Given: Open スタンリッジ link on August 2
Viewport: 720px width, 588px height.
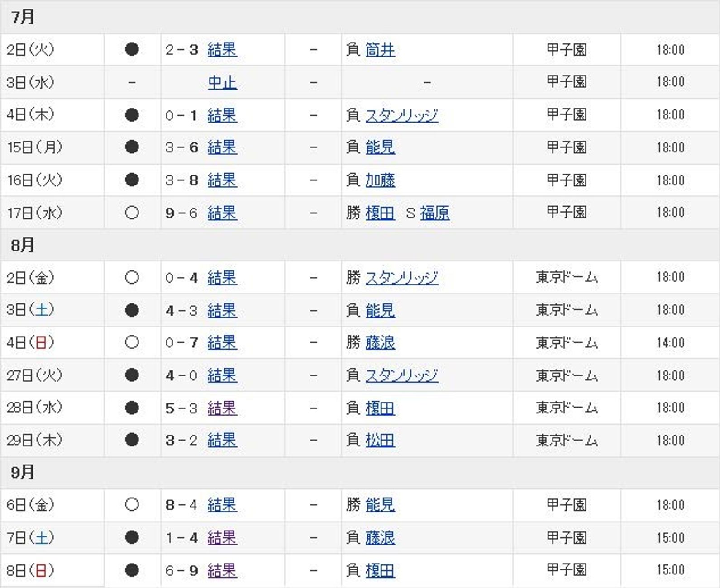Looking at the screenshot, I should (x=401, y=277).
